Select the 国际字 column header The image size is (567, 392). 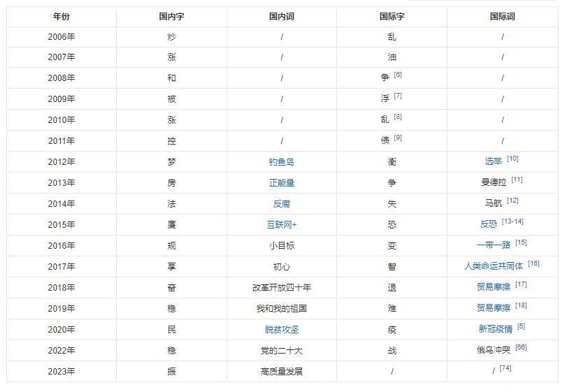(392, 17)
